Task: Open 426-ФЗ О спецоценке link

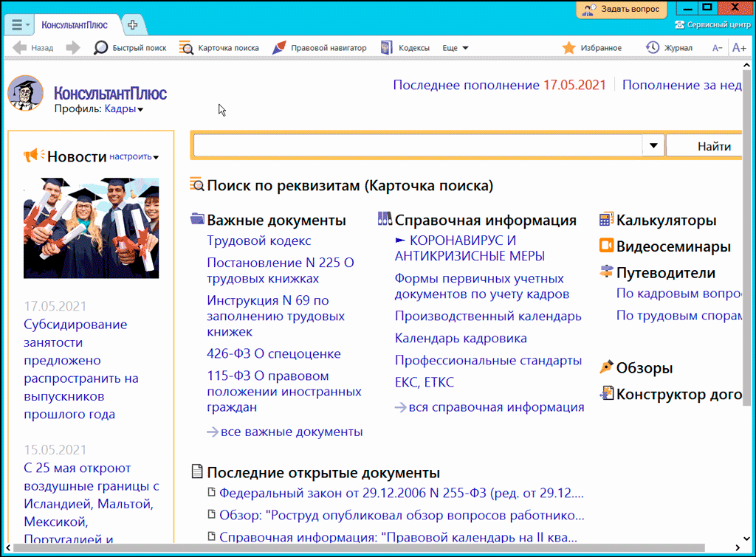Action: [x=274, y=353]
